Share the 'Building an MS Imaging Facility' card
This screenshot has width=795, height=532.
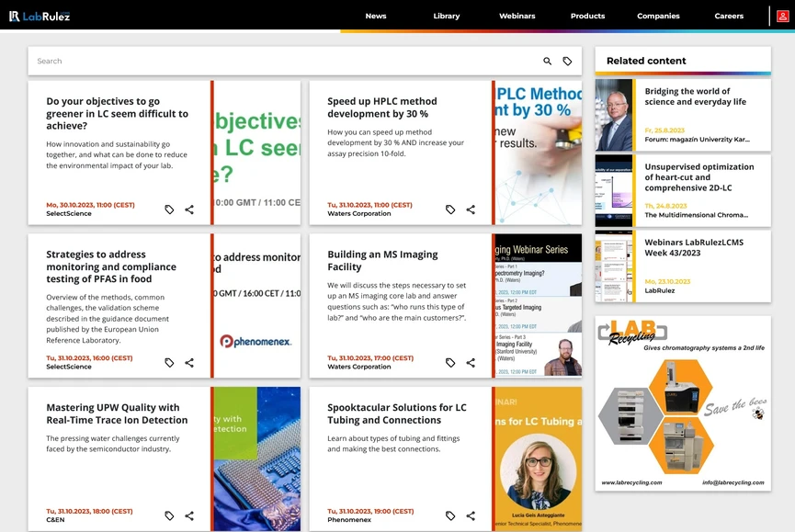pyautogui.click(x=471, y=363)
